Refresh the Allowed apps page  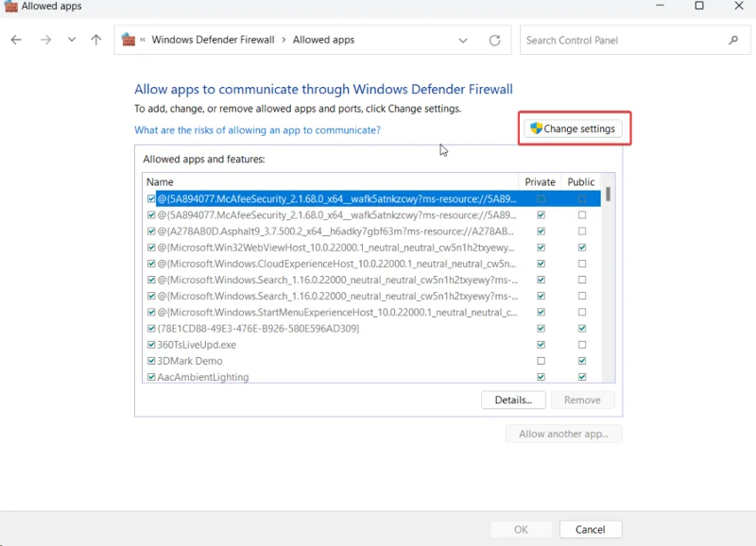click(494, 40)
